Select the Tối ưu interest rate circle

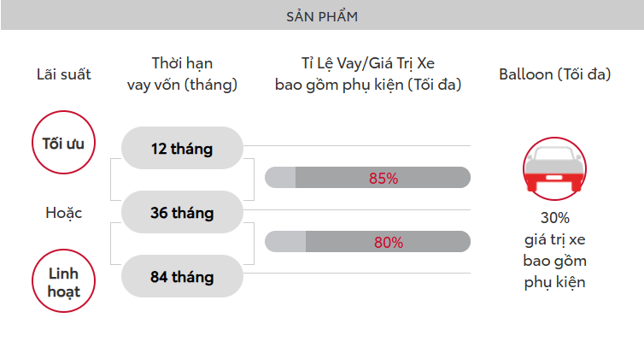pos(64,142)
